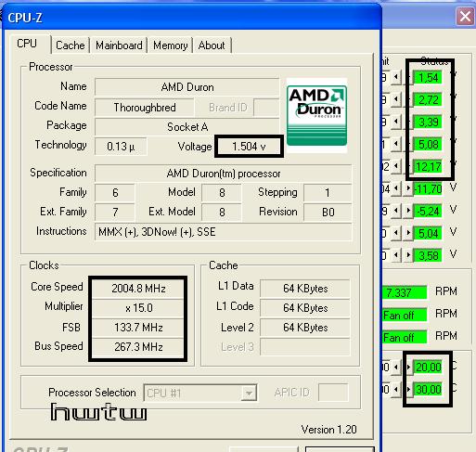This screenshot has width=476, height=452.
Task: Click the Family field showing 6
Action: 115,193
